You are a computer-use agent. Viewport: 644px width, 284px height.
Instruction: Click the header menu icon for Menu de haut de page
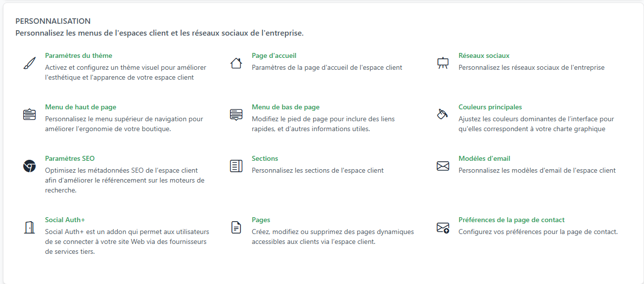[x=30, y=114]
